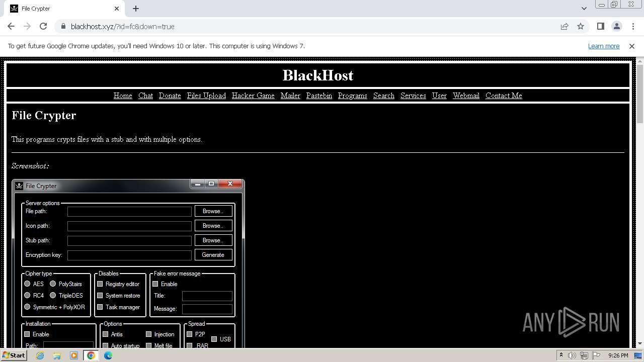Launch Microsoft Edge from taskbar
This screenshot has width=644, height=362.
108,355
